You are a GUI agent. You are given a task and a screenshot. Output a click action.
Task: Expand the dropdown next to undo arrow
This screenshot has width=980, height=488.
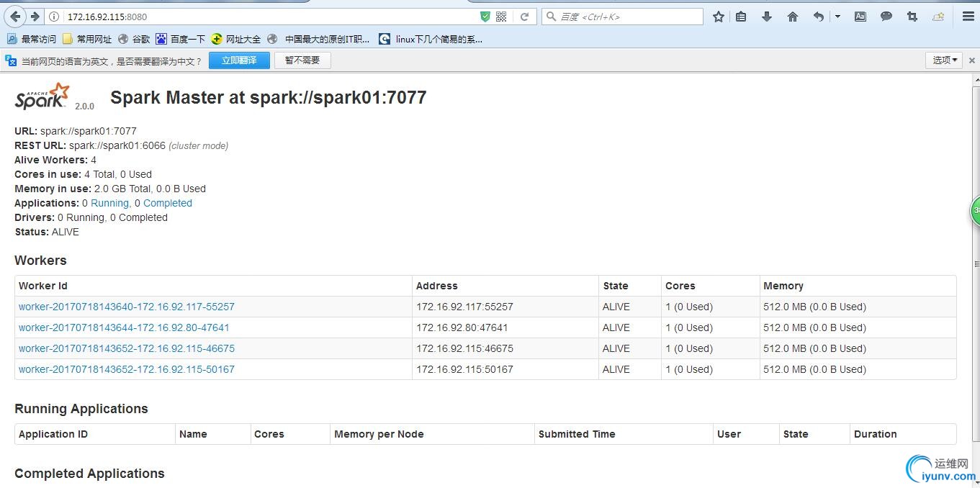pyautogui.click(x=837, y=17)
